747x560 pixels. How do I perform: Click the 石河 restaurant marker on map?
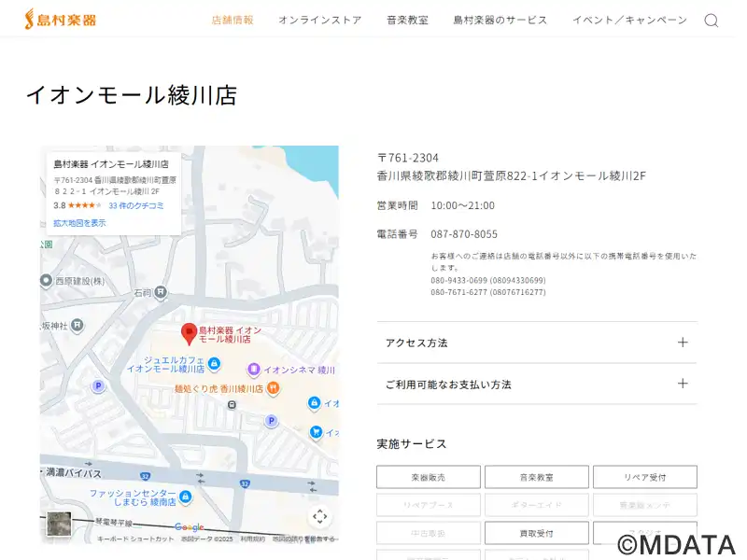tap(161, 293)
